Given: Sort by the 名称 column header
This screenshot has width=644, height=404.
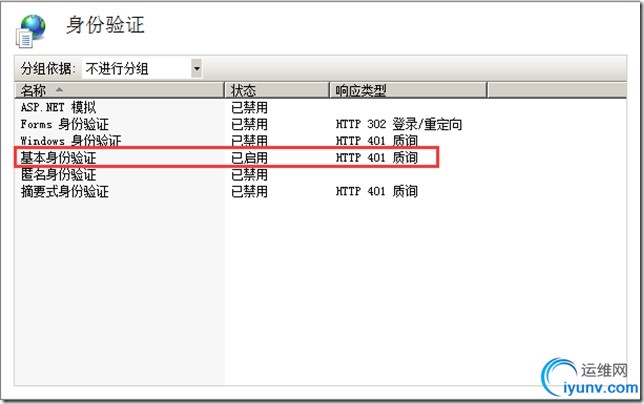Looking at the screenshot, I should (x=120, y=90).
